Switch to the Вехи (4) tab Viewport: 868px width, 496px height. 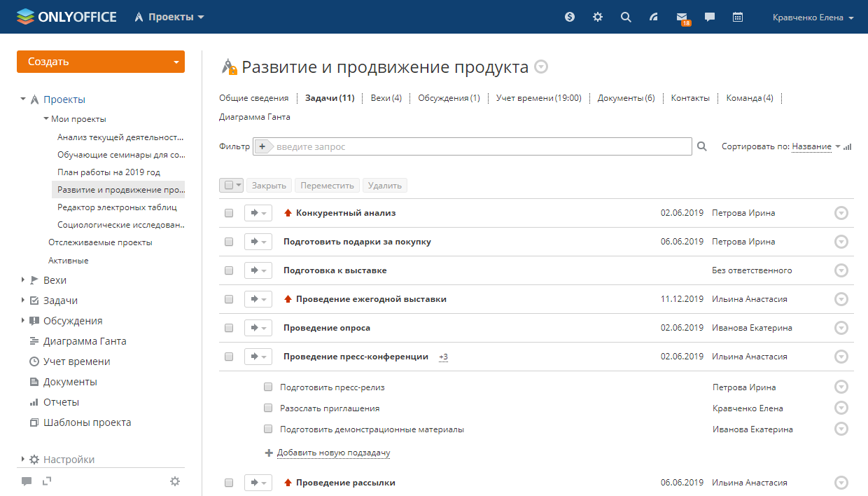point(386,98)
